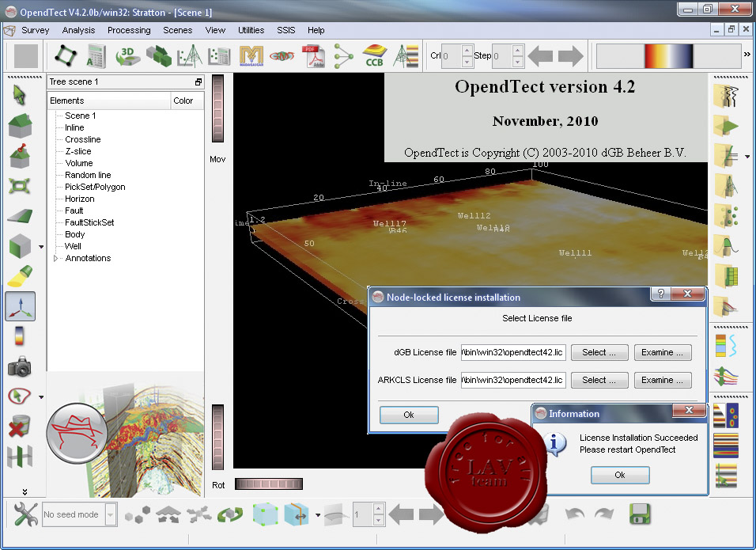Click the green cubes volume builder icon
The height and width of the screenshot is (550, 756).
(159, 55)
